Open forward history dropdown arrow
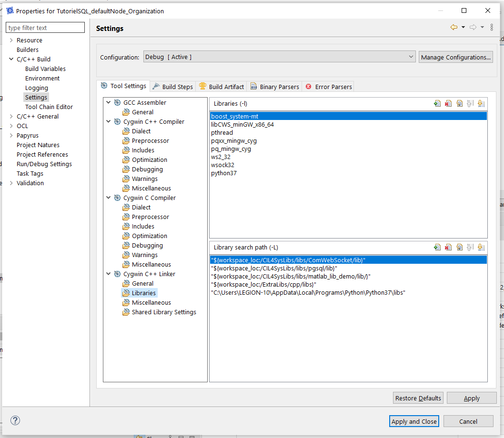504x438 pixels. click(x=482, y=27)
